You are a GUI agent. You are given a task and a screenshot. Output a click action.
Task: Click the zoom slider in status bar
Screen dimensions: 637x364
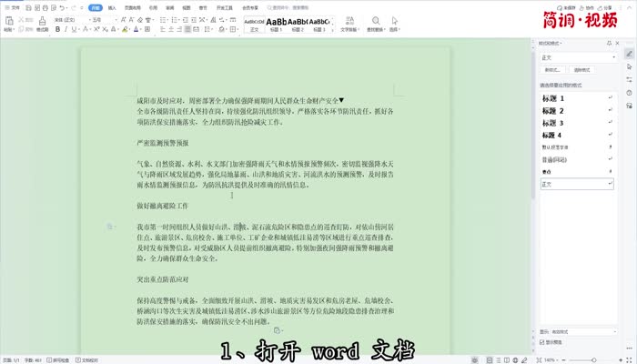(x=594, y=360)
